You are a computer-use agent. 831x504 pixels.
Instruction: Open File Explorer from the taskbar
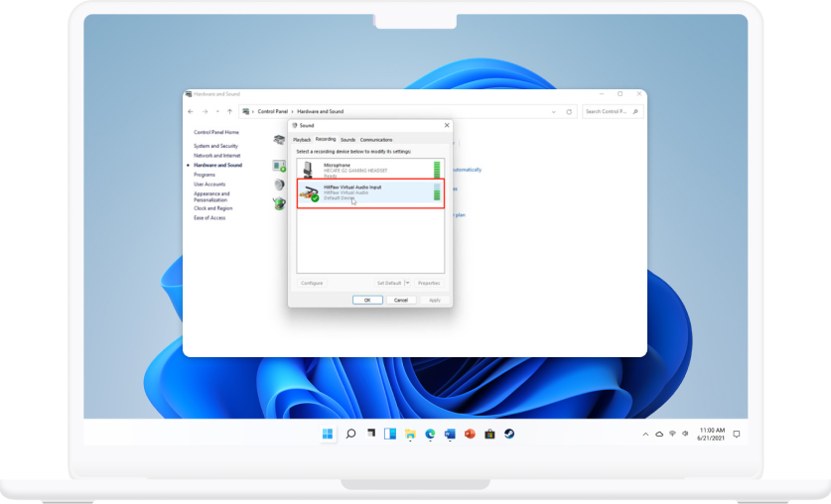[x=410, y=434]
